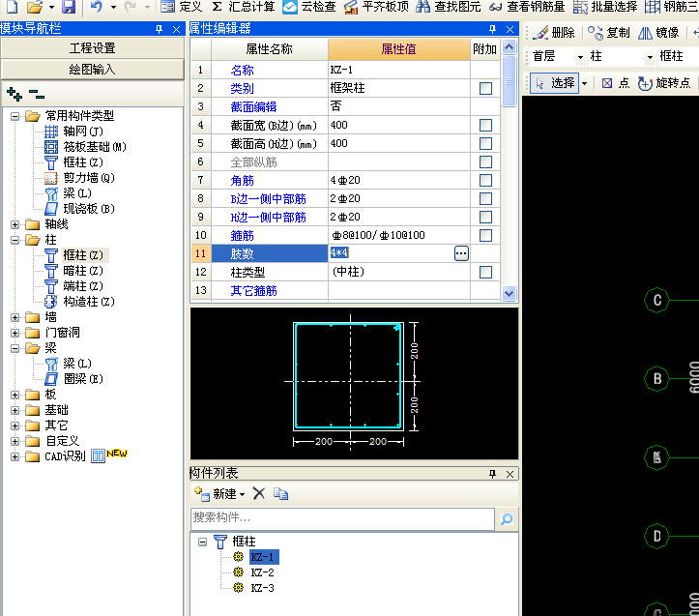Click 平齐板顶 align to slab top
The width and height of the screenshot is (699, 616).
pos(376,7)
